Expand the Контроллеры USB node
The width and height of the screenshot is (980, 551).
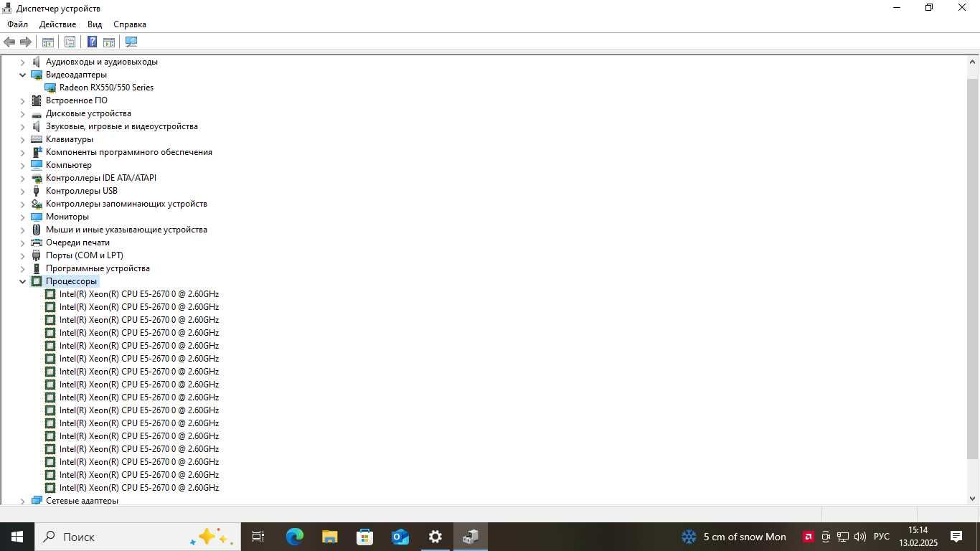pyautogui.click(x=22, y=191)
